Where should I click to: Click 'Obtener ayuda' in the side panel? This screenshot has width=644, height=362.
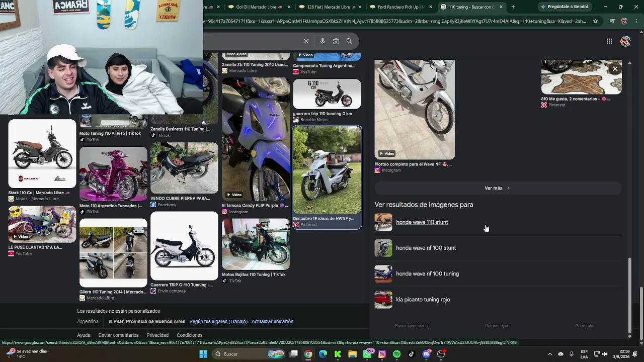coord(498,326)
